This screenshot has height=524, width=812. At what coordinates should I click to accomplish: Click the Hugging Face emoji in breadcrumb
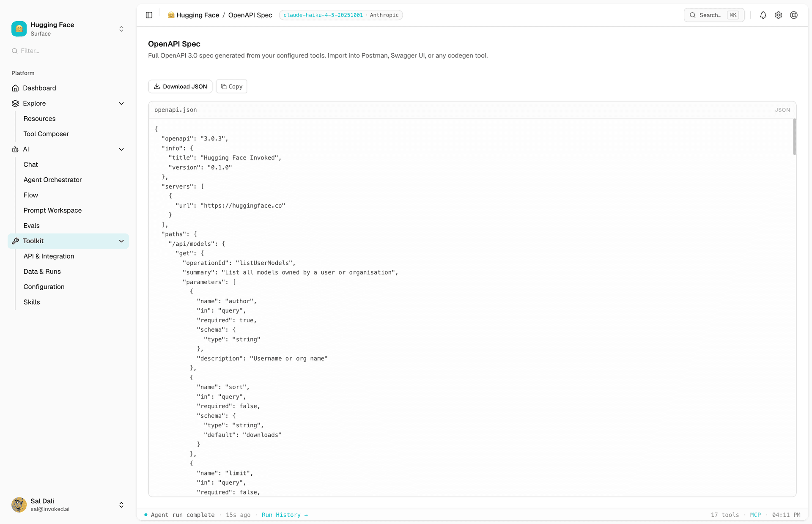[171, 15]
